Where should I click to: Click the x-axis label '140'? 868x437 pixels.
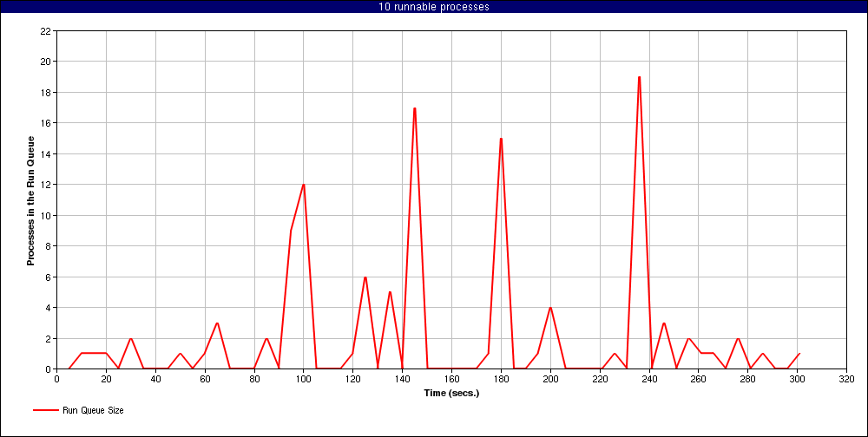[x=402, y=379]
